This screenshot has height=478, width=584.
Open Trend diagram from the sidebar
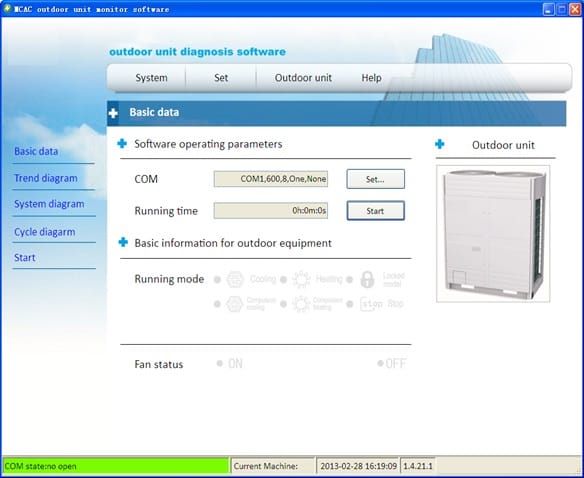(46, 178)
